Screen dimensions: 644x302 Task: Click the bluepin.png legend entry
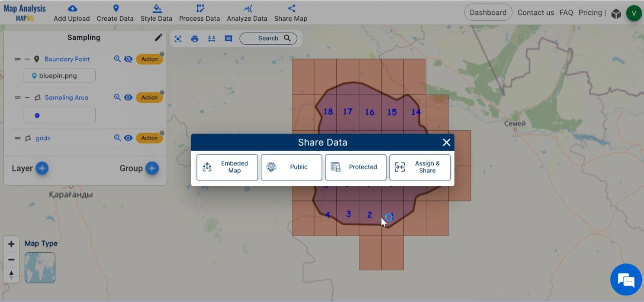[x=59, y=76]
